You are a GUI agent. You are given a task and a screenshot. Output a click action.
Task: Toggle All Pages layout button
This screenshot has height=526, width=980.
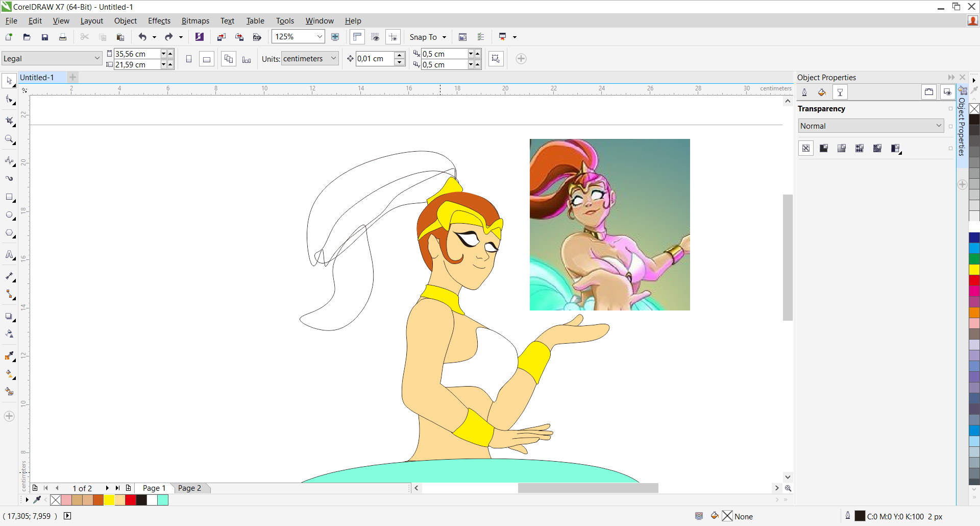point(229,59)
